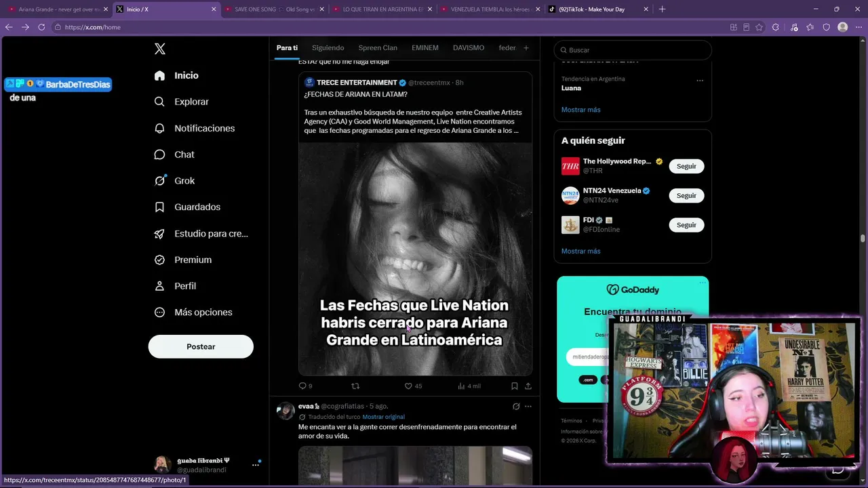
Task: Click the GoDaddy ad banner logo
Action: [633, 289]
